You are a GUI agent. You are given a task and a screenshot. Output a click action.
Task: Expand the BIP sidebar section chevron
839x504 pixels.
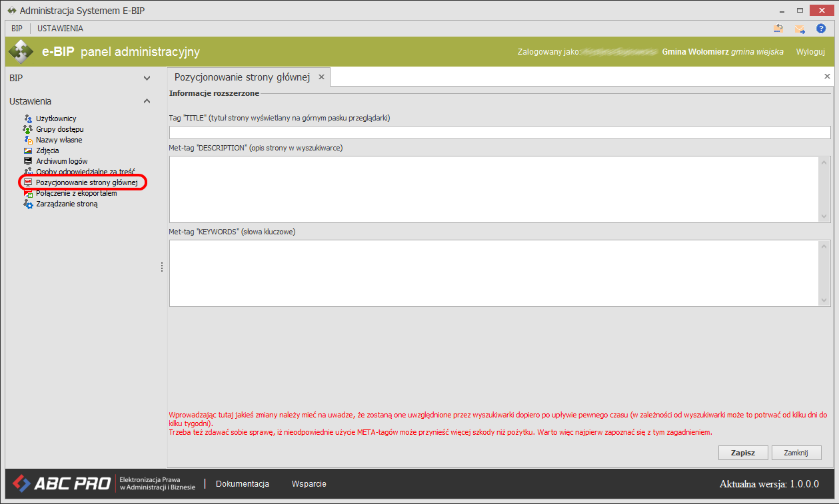point(147,78)
